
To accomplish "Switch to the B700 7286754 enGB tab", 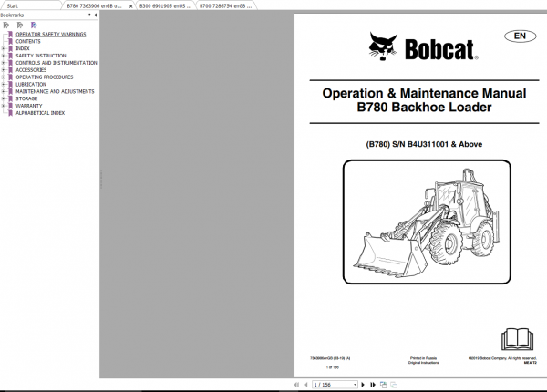I will pos(225,6).
